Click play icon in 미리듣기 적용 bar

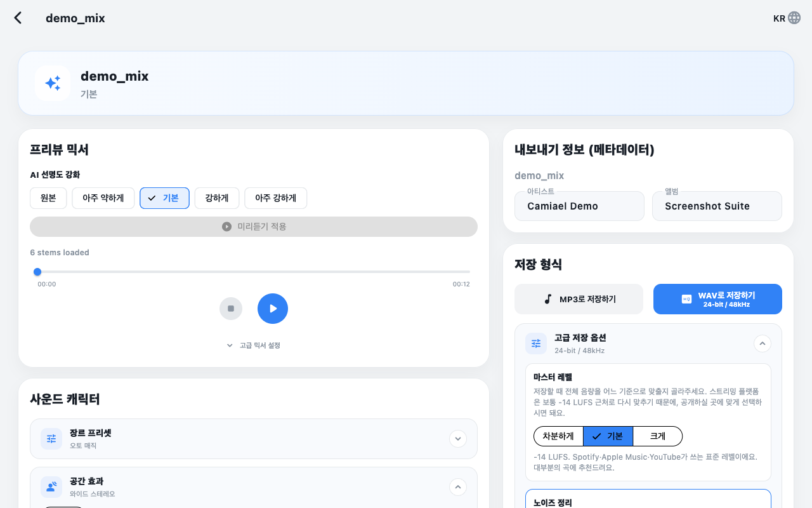[226, 227]
